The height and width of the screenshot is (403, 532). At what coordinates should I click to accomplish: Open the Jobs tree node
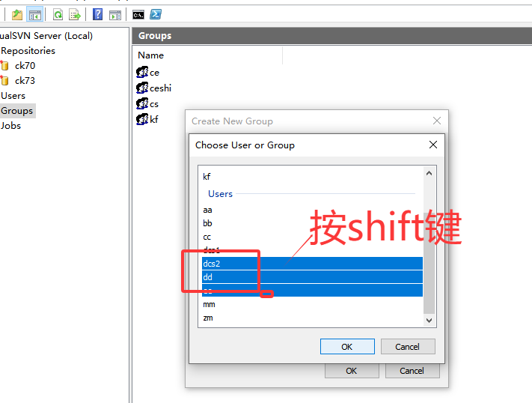pyautogui.click(x=10, y=126)
